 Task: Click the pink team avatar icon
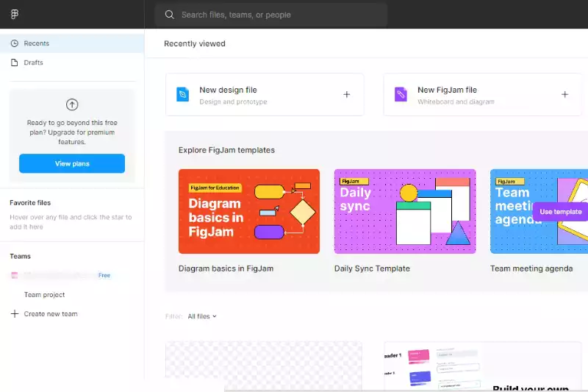click(x=14, y=275)
